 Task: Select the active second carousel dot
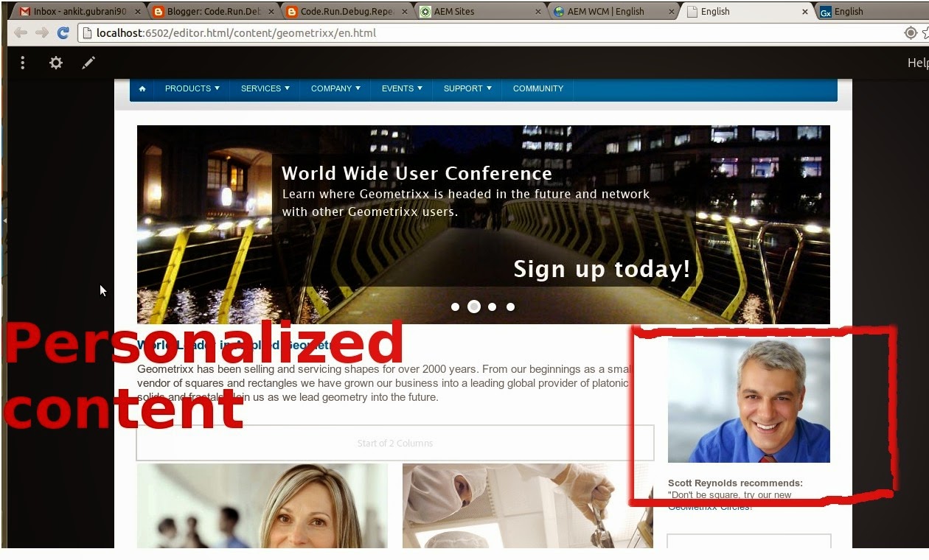[474, 307]
